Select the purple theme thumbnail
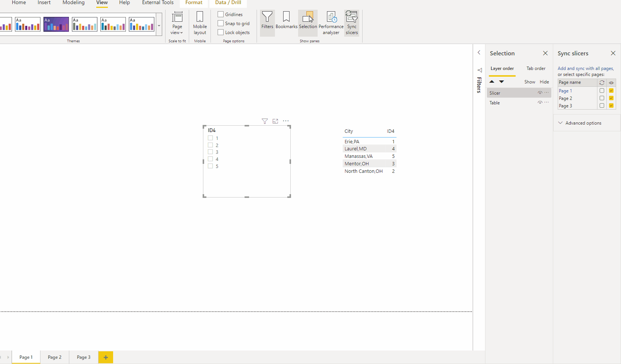Image resolution: width=621 pixels, height=364 pixels. click(x=56, y=24)
